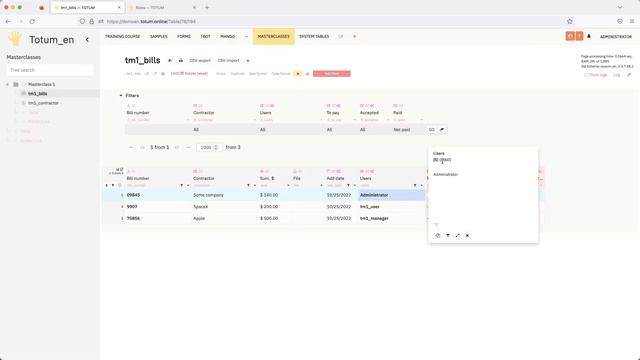
Task: Click the plus icon after SYSTEM TABLES
Action: pyautogui.click(x=354, y=36)
